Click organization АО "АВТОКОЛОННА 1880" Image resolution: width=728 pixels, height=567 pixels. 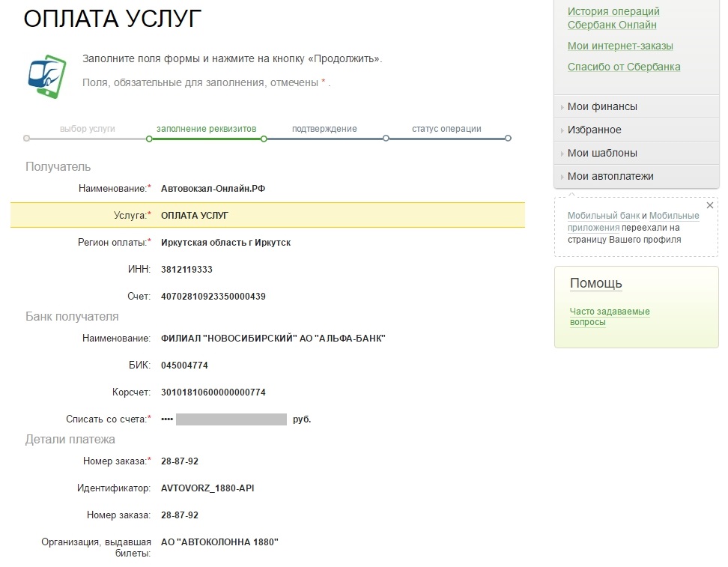pyautogui.click(x=219, y=542)
